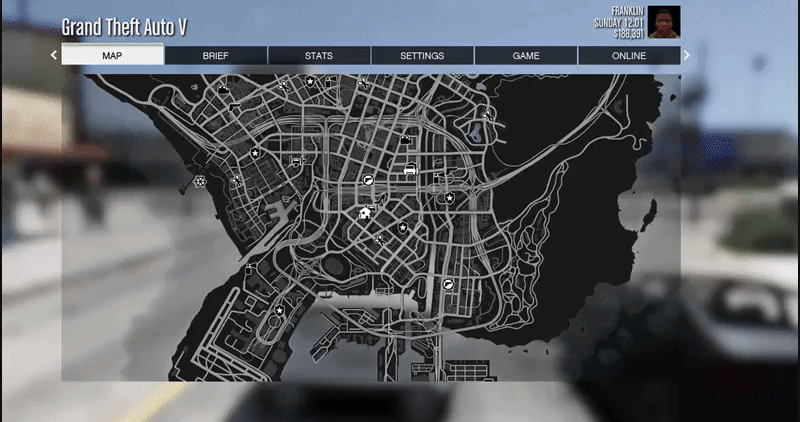Viewport: 800px width, 422px height.
Task: Select the MAP tab
Action: 113,56
